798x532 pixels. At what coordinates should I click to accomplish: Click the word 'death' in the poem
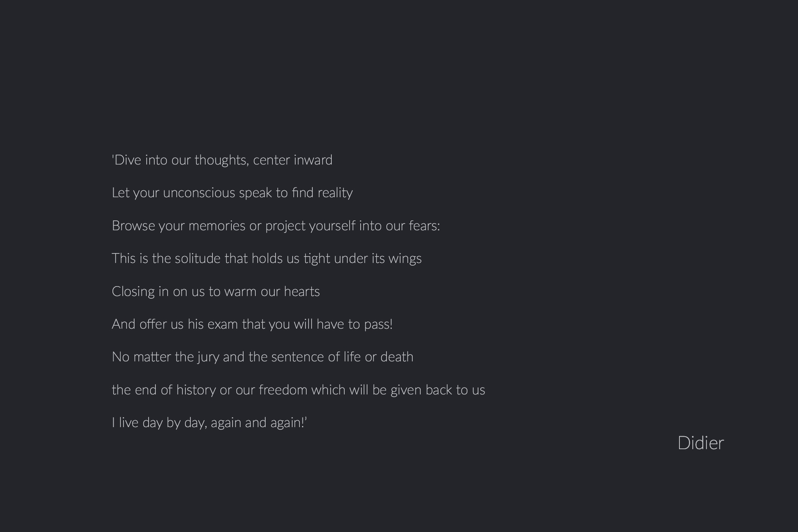click(397, 357)
